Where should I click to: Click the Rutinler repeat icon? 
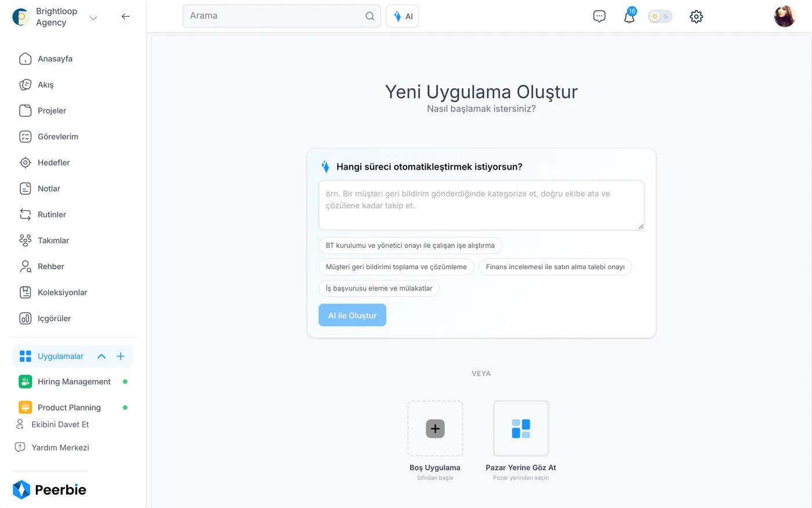[26, 214]
